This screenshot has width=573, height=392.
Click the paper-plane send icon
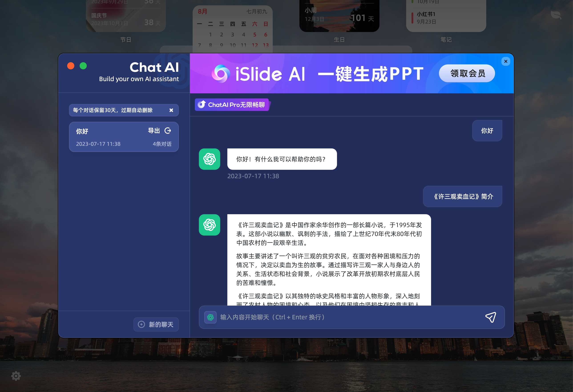pos(490,317)
